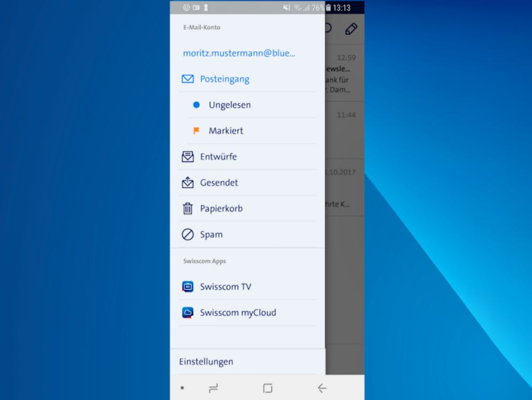Click the Swisscom myCloud app icon
532x400 pixels.
[x=188, y=312]
